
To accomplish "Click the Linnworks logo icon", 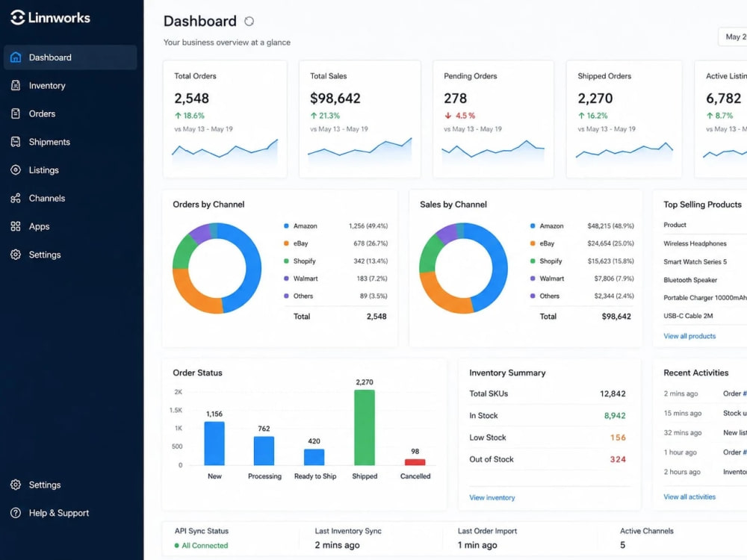I will pos(18,18).
